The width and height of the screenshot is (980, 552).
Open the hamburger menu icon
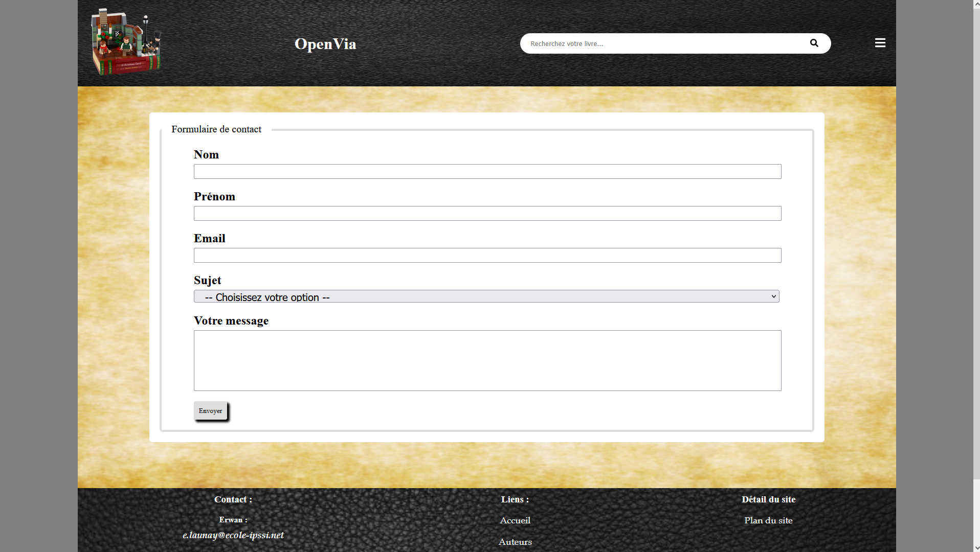click(880, 43)
